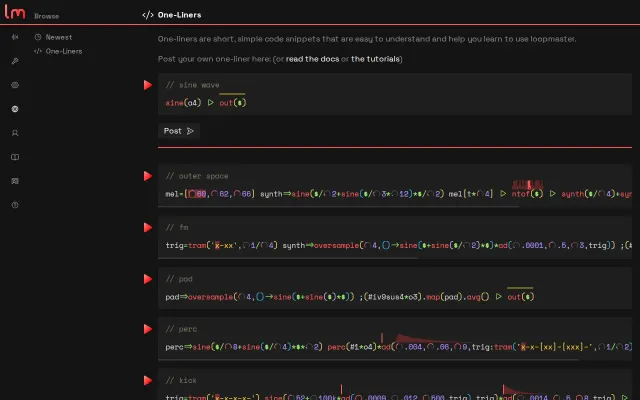Image resolution: width=640 pixels, height=400 pixels.
Task: Click the Post button
Action: click(179, 131)
